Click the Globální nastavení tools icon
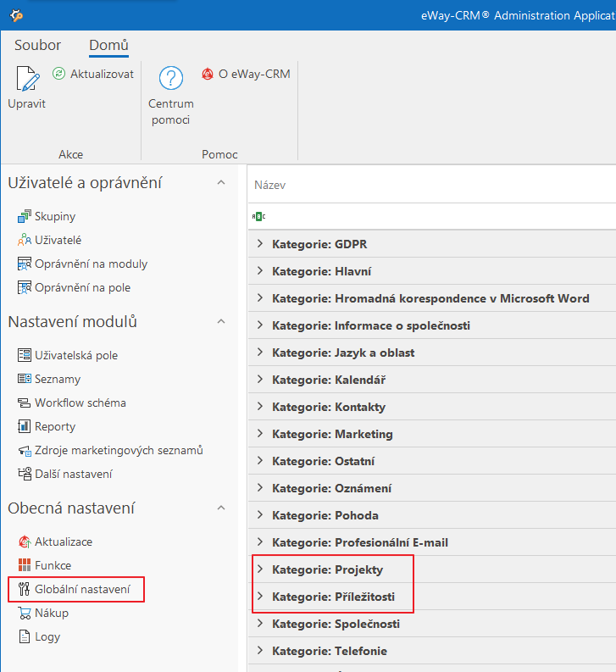The image size is (616, 672). 24,589
